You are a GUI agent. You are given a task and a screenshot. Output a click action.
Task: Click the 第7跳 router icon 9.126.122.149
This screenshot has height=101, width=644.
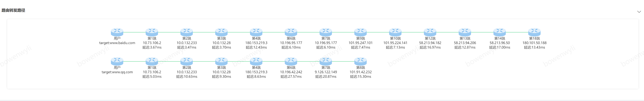pyautogui.click(x=326, y=61)
